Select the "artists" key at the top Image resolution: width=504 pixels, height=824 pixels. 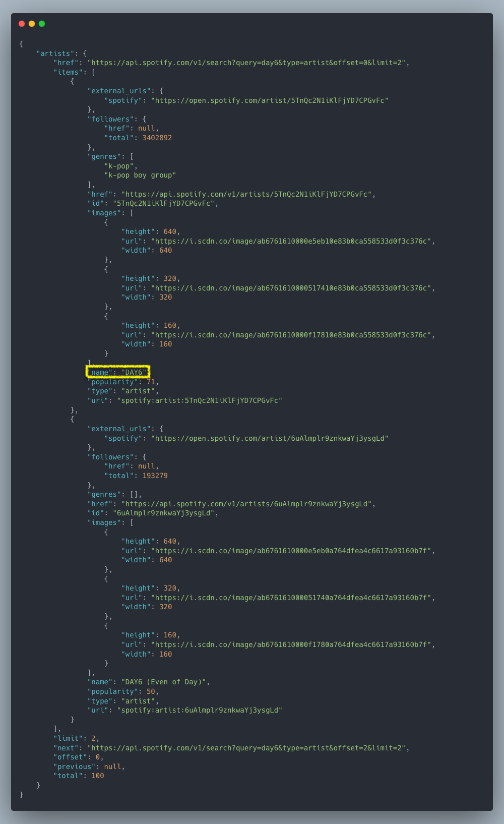coord(55,53)
